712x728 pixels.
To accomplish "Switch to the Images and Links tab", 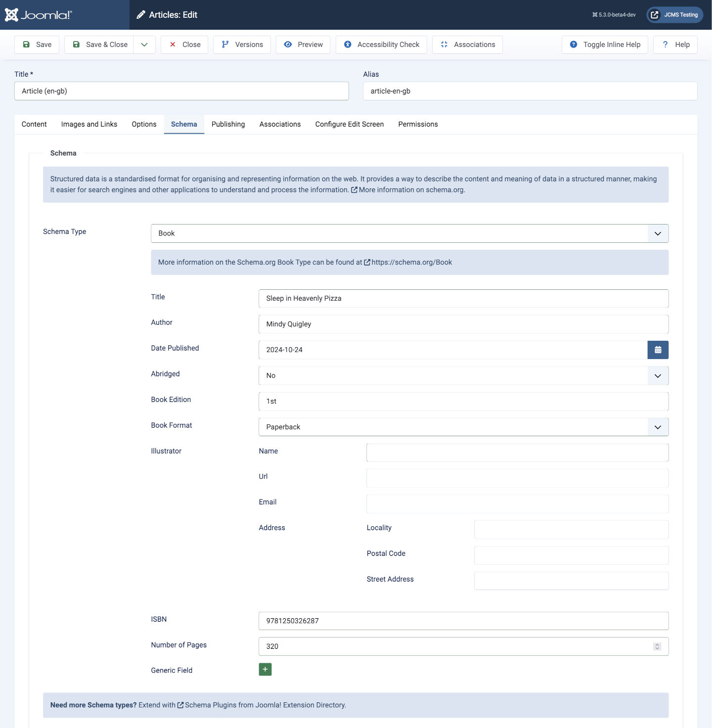I will coord(89,124).
